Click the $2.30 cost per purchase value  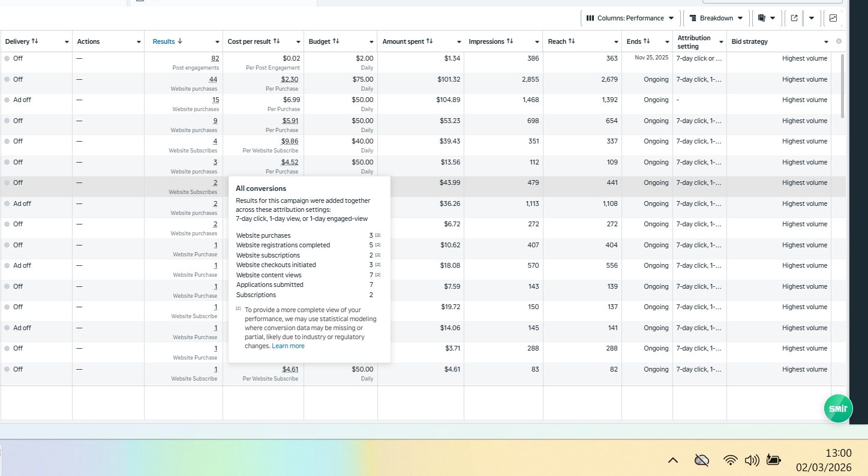tap(290, 79)
